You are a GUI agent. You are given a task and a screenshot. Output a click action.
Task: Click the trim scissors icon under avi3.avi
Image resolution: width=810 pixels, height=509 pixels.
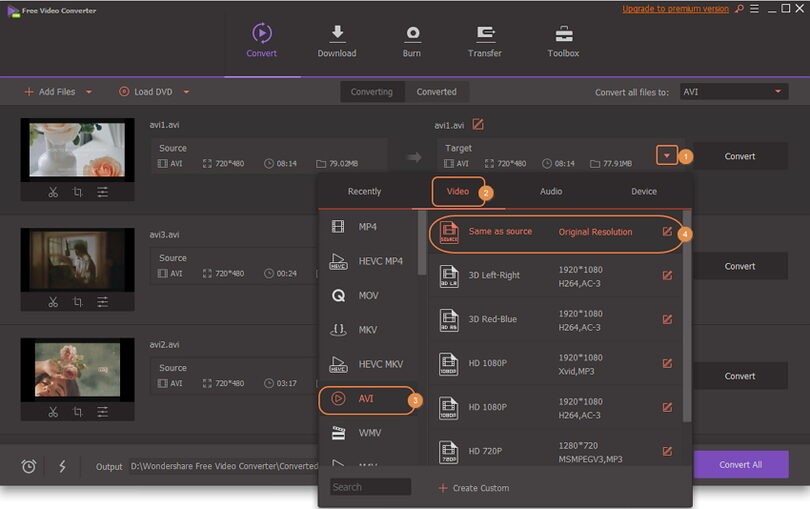(53, 302)
